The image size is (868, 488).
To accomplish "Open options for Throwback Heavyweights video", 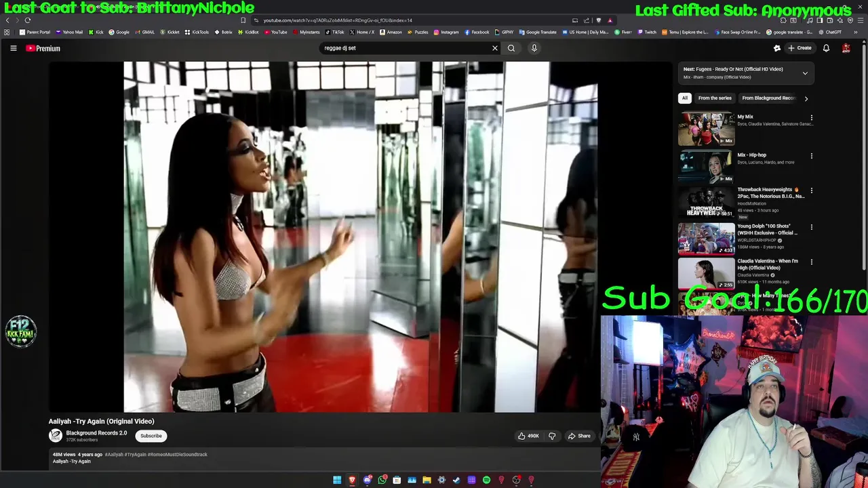I will (811, 190).
